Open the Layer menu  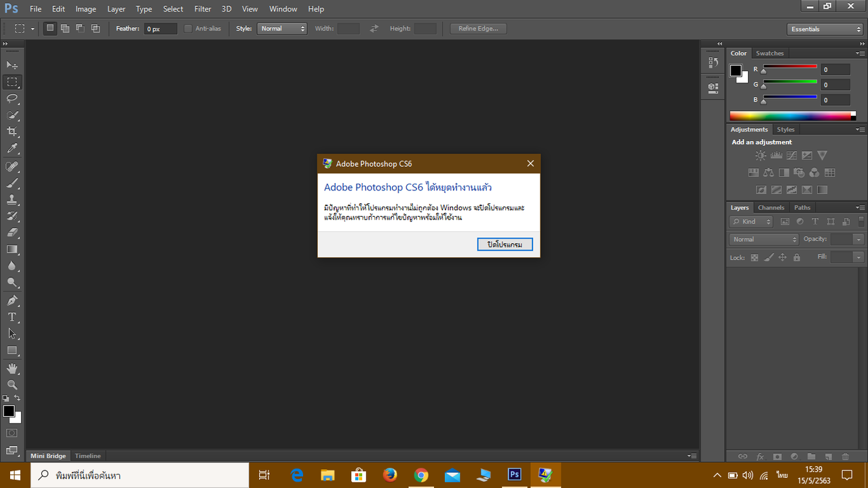click(116, 9)
